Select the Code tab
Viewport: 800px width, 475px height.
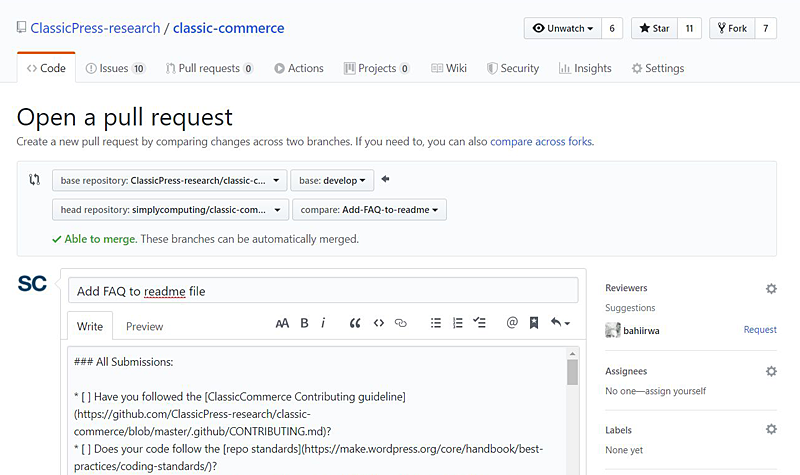[46, 68]
